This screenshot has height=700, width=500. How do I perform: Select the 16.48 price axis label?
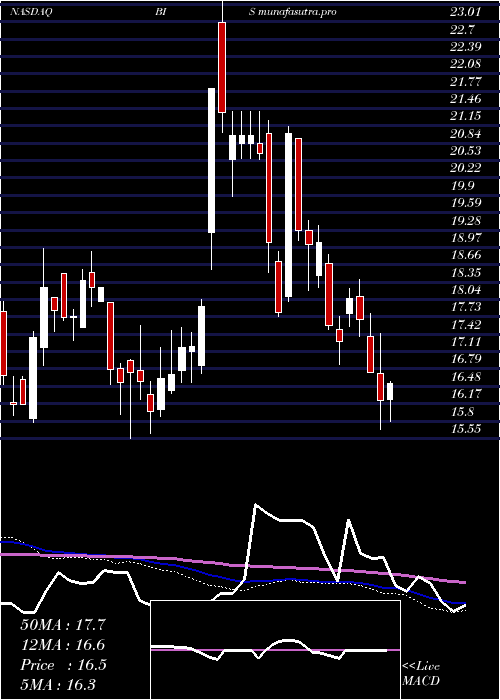pyautogui.click(x=466, y=376)
